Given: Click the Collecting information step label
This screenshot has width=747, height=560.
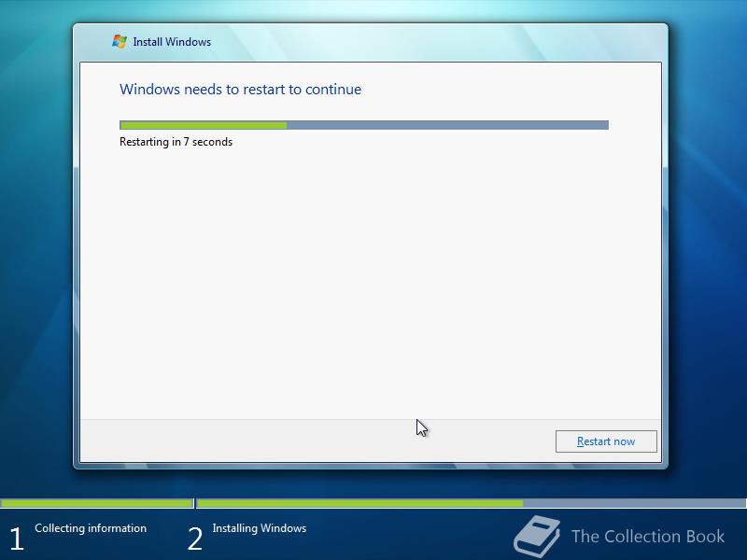Looking at the screenshot, I should pyautogui.click(x=91, y=528).
